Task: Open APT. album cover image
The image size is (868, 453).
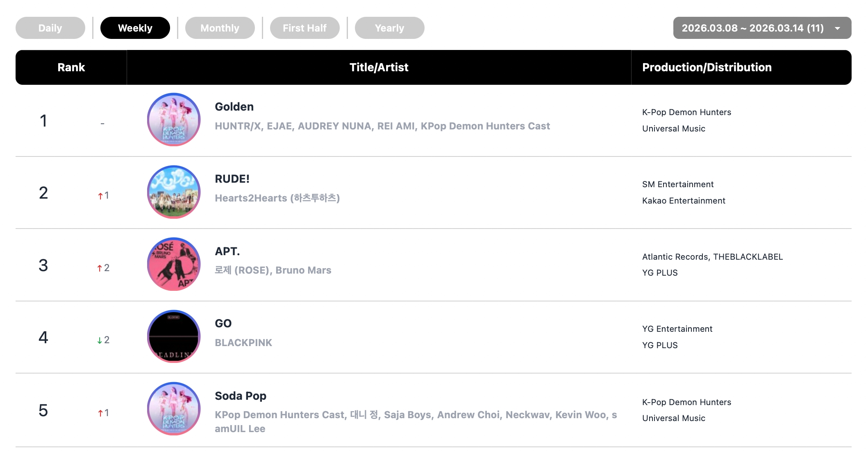Action: click(174, 264)
